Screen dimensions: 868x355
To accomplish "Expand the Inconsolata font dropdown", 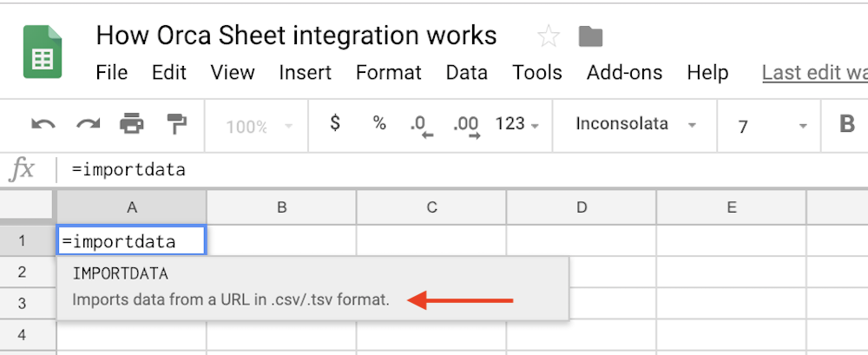I will 635,125.
